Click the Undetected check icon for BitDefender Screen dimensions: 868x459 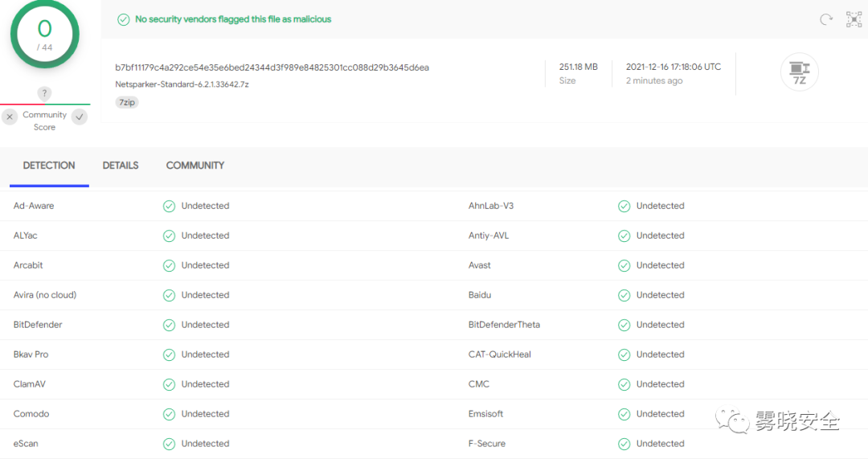tap(169, 326)
